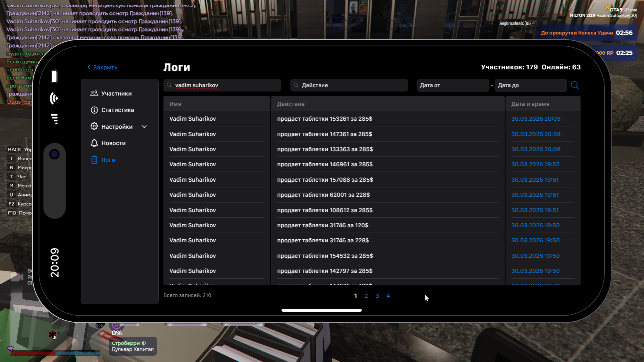Image resolution: width=644 pixels, height=362 pixels.
Task: Click the blue search magnifier icon
Action: click(575, 85)
